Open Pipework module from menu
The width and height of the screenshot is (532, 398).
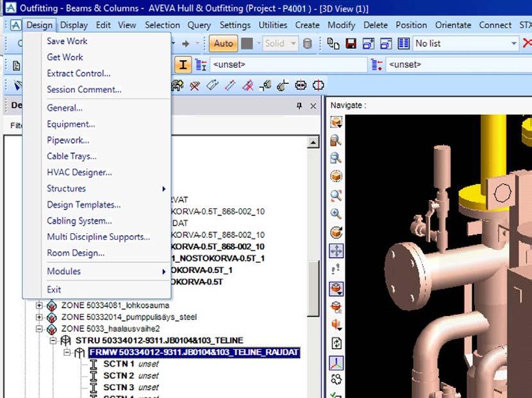[x=68, y=140]
